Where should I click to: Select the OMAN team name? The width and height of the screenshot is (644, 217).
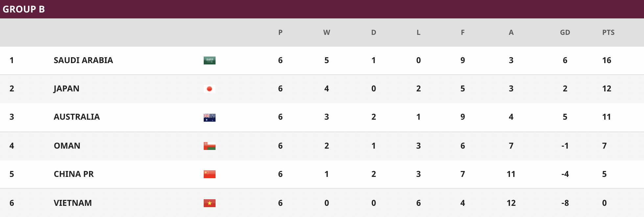pos(67,146)
